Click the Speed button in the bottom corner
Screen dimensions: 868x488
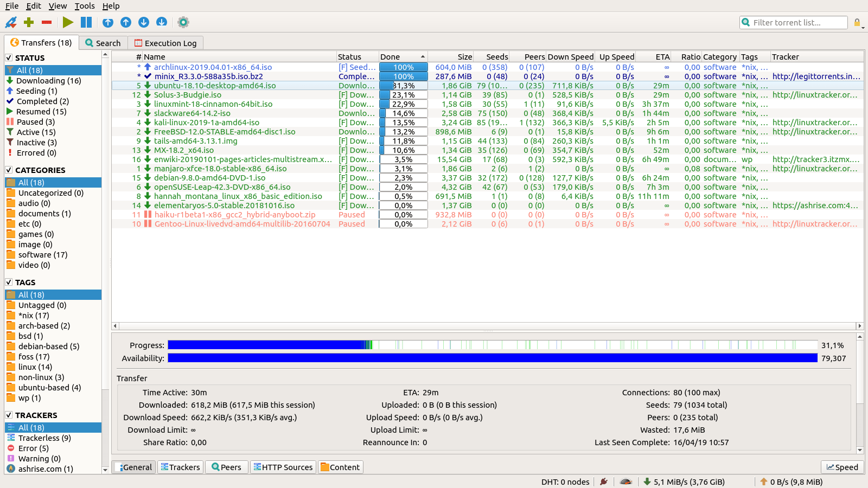[841, 467]
